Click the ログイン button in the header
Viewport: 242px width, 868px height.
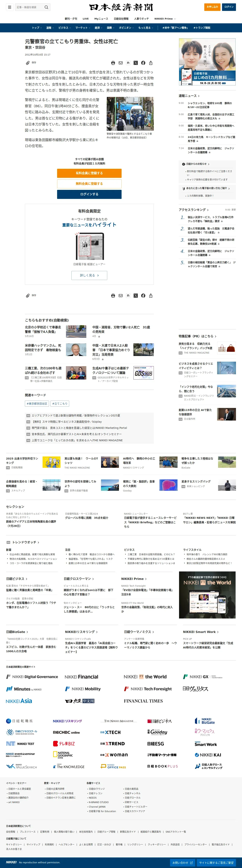click(229, 7)
